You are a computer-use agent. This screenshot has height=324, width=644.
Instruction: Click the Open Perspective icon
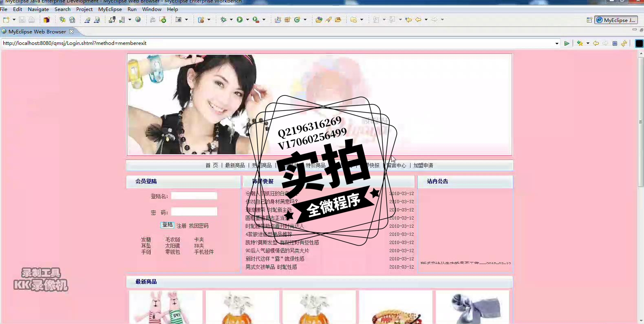pyautogui.click(x=589, y=20)
